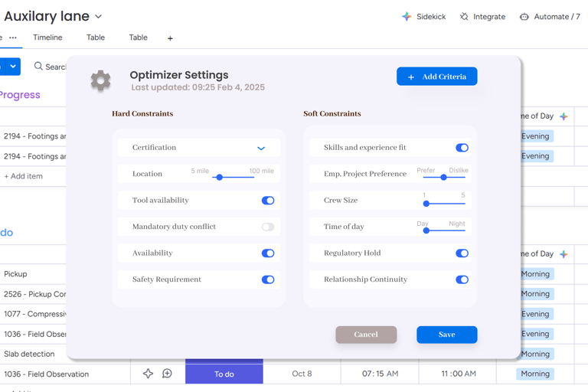Open the blue split-button dropdown arrow
This screenshot has height=392, width=588.
[x=13, y=67]
